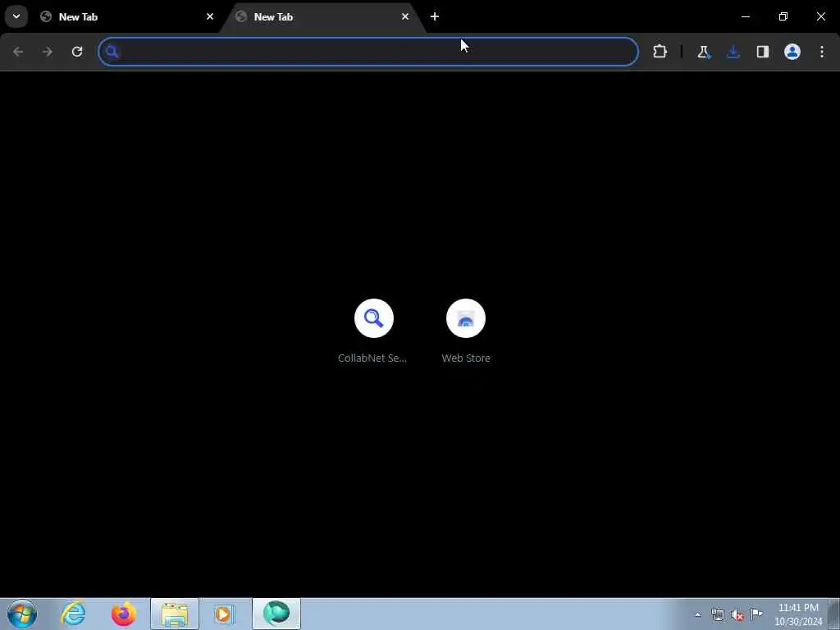Reload the current page
The image size is (840, 630).
pos(77,52)
